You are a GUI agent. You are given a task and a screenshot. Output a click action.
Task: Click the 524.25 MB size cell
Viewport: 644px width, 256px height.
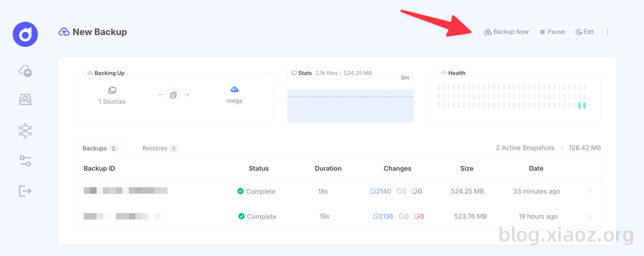click(x=467, y=192)
